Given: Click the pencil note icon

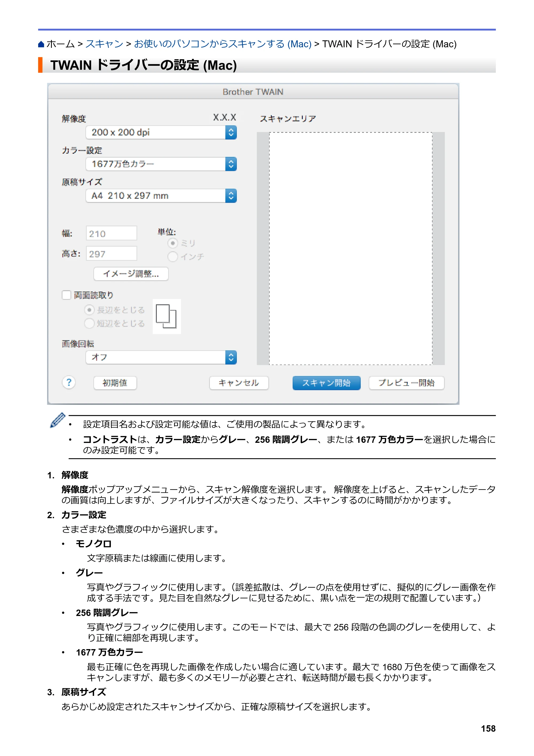Looking at the screenshot, I should 58,420.
